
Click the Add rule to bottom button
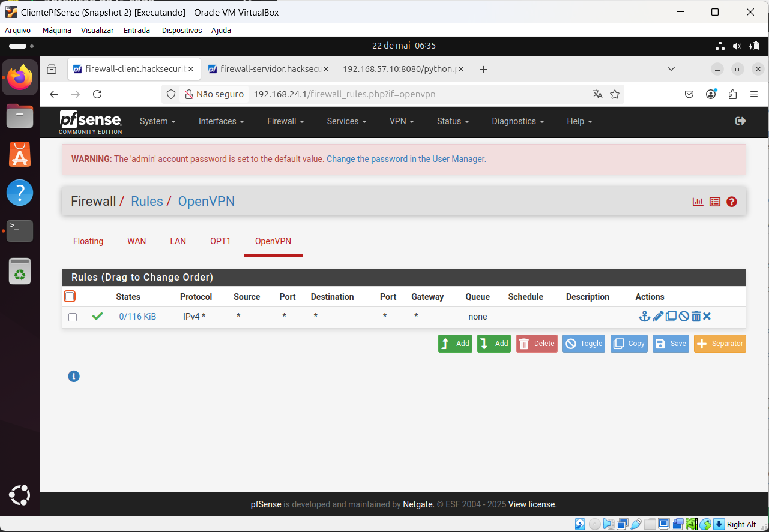[494, 344]
